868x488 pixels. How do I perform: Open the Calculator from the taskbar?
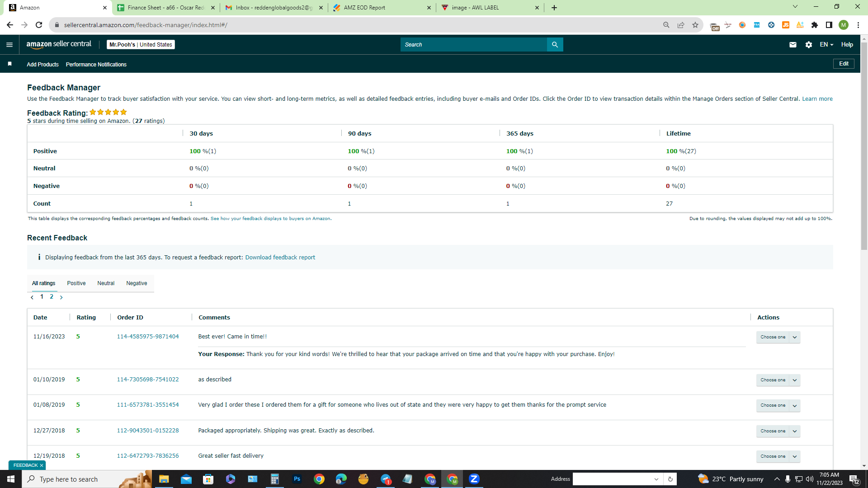tap(274, 479)
